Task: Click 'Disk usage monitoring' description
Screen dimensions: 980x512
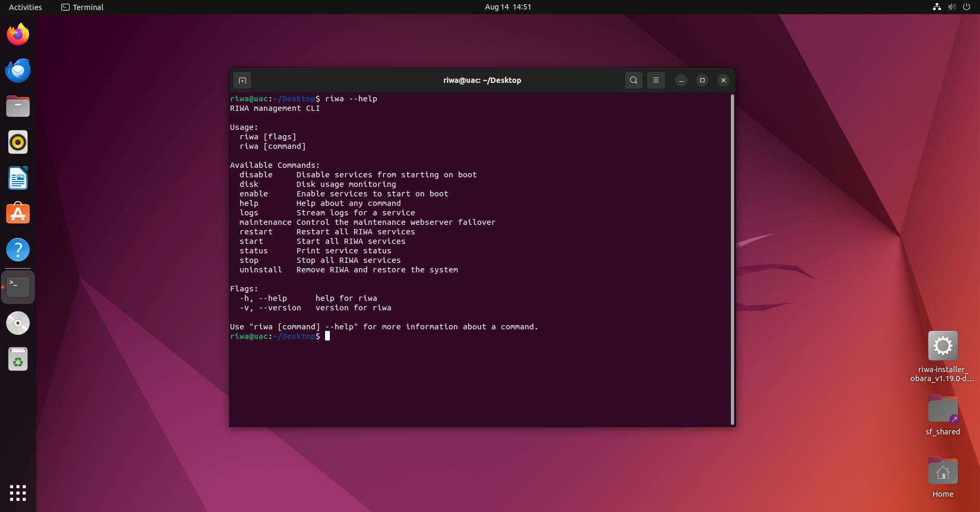Action: point(346,184)
